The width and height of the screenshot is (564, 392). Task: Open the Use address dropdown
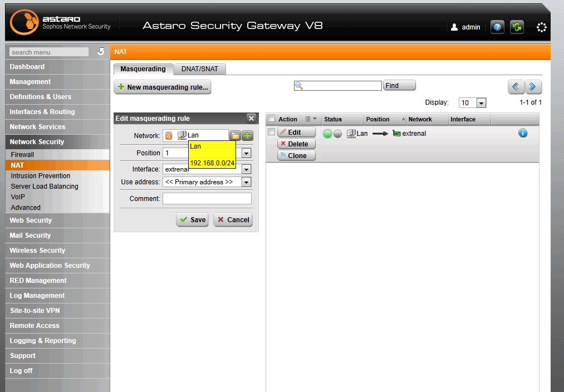(247, 182)
